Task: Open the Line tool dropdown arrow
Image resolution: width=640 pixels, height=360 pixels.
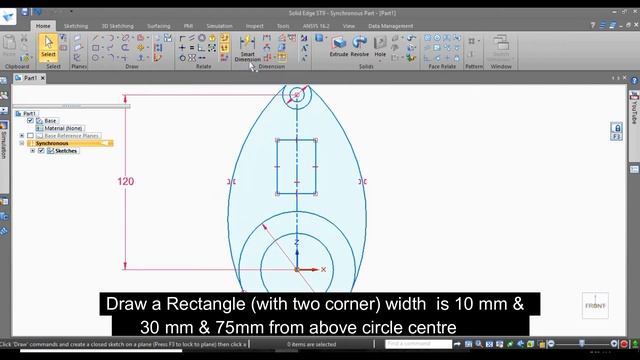Action: point(102,38)
